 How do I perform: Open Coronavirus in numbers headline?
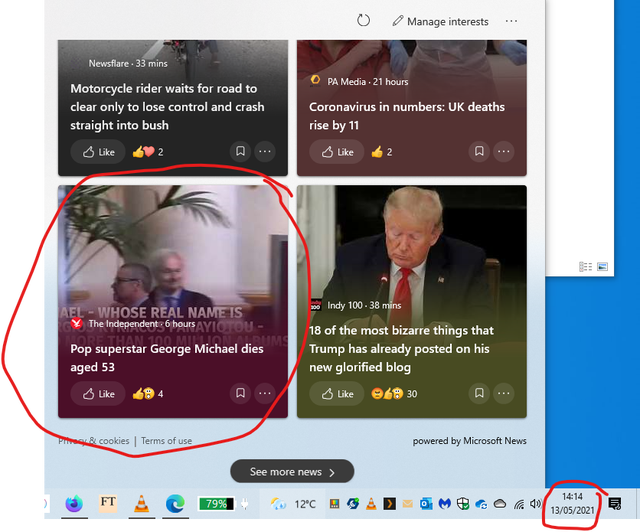(407, 116)
